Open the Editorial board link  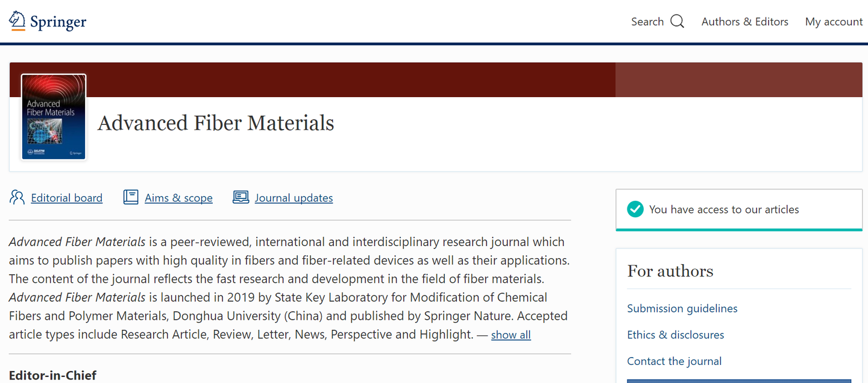click(x=66, y=198)
